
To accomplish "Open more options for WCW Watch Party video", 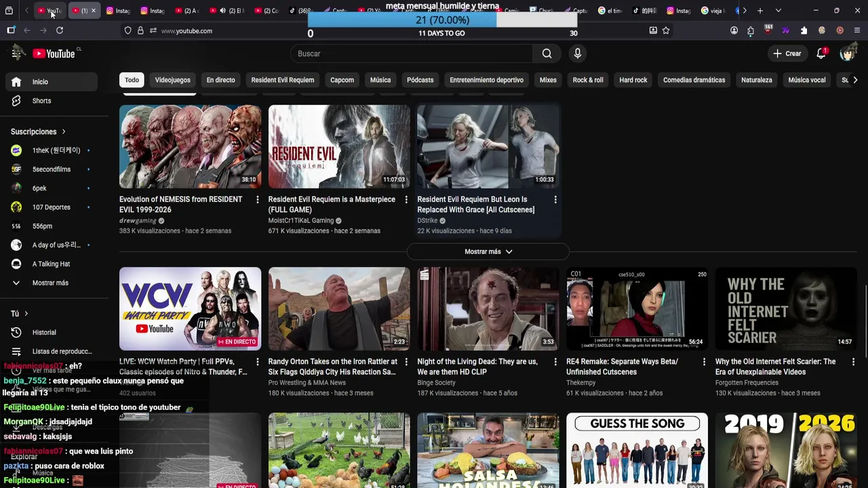I will (x=257, y=362).
